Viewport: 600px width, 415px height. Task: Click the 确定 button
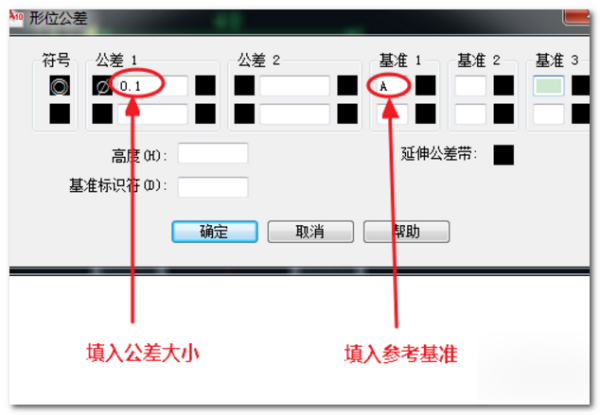tap(215, 231)
